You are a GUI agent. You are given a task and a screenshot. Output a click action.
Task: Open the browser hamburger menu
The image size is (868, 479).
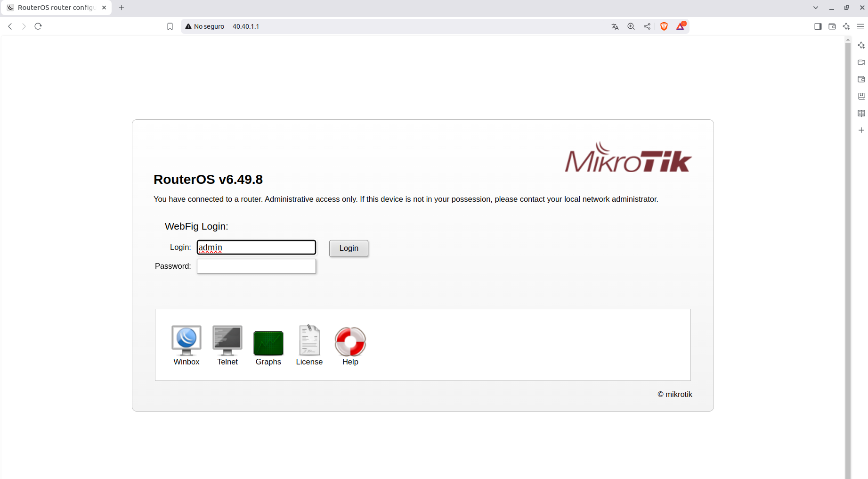click(x=860, y=26)
